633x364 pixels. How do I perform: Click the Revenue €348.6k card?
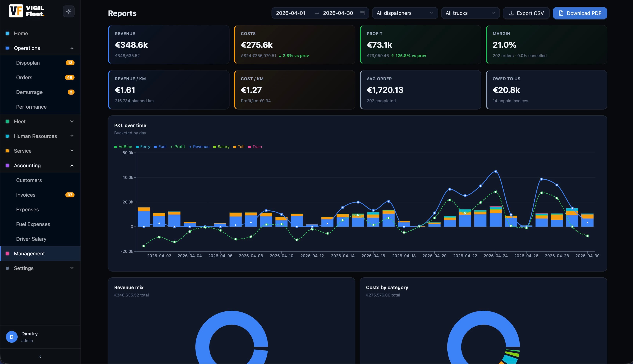[x=169, y=45]
